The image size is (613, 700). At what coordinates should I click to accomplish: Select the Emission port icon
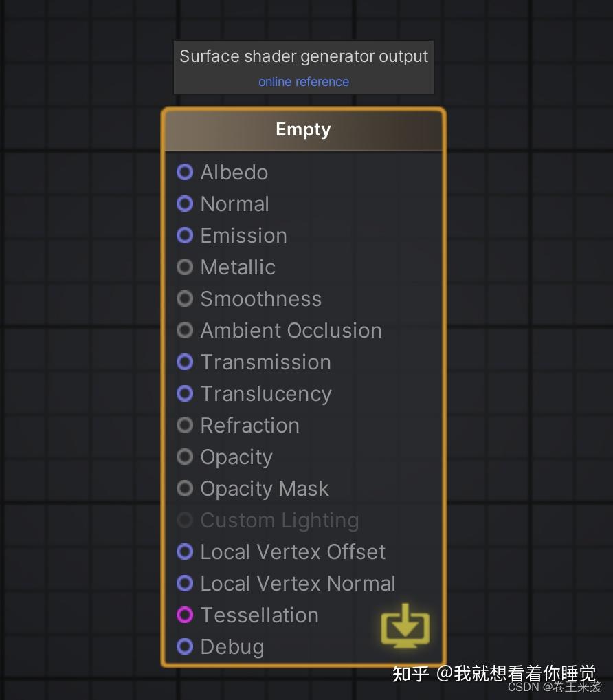(x=184, y=235)
